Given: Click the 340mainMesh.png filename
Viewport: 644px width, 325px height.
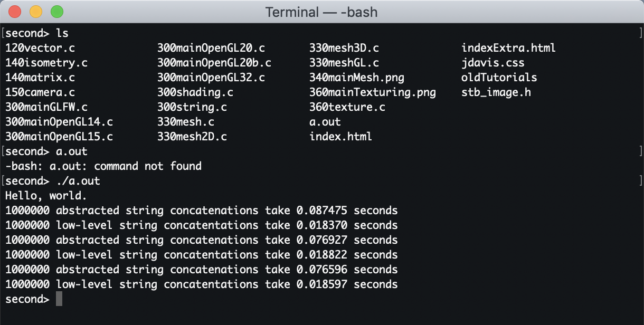Looking at the screenshot, I should point(357,78).
